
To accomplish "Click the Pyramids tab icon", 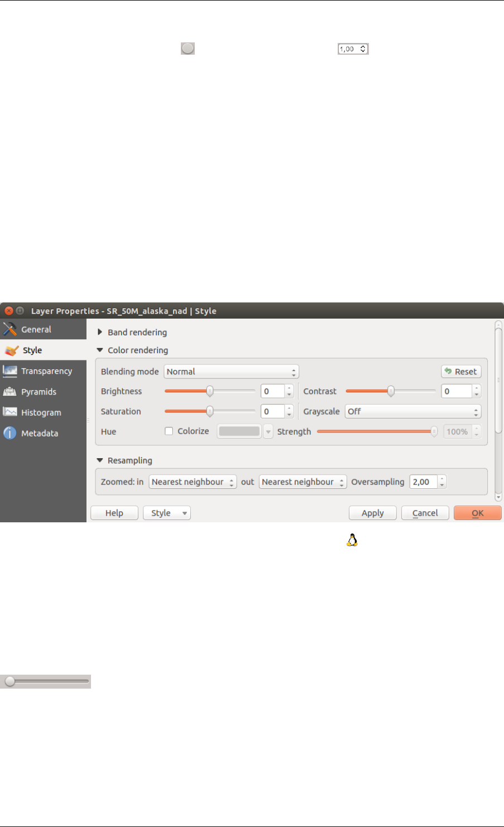I will tap(10, 392).
